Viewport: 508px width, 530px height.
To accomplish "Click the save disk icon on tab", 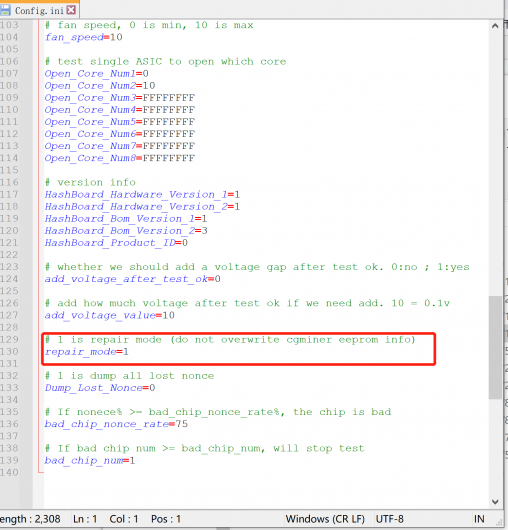I will (x=5, y=10).
